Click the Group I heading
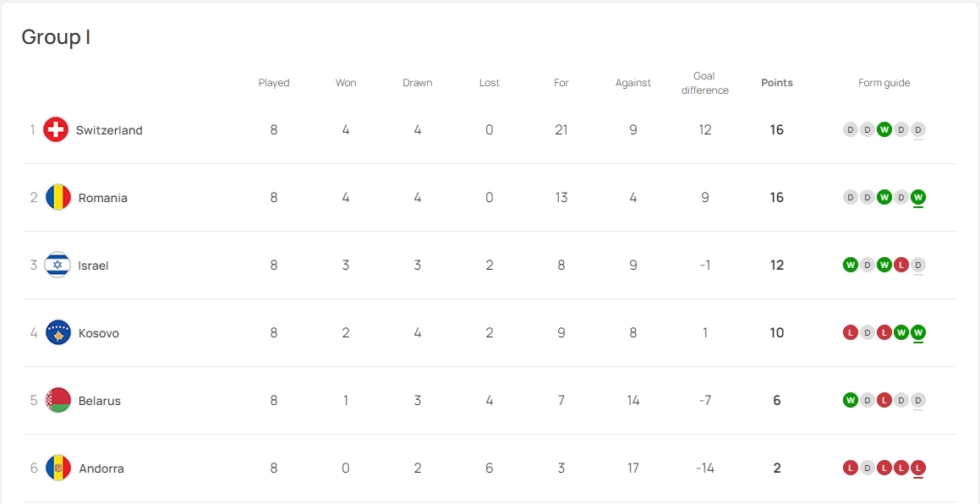Image resolution: width=980 pixels, height=504 pixels. (56, 37)
